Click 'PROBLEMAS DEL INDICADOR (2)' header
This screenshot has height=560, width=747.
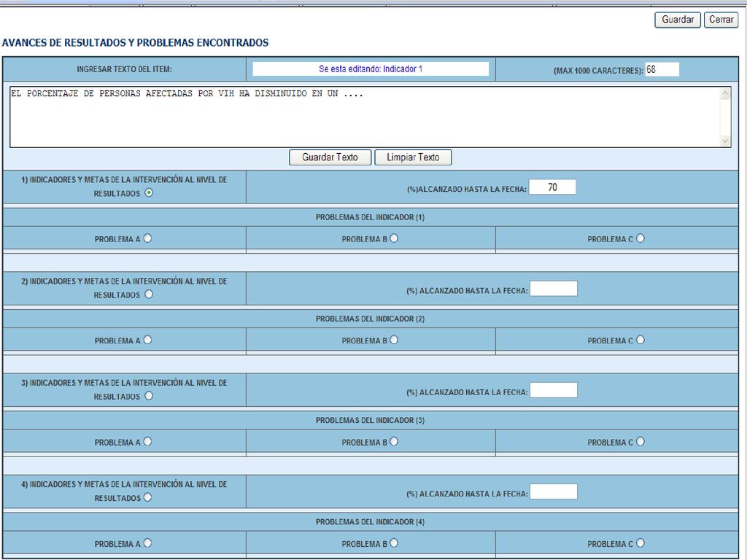370,319
